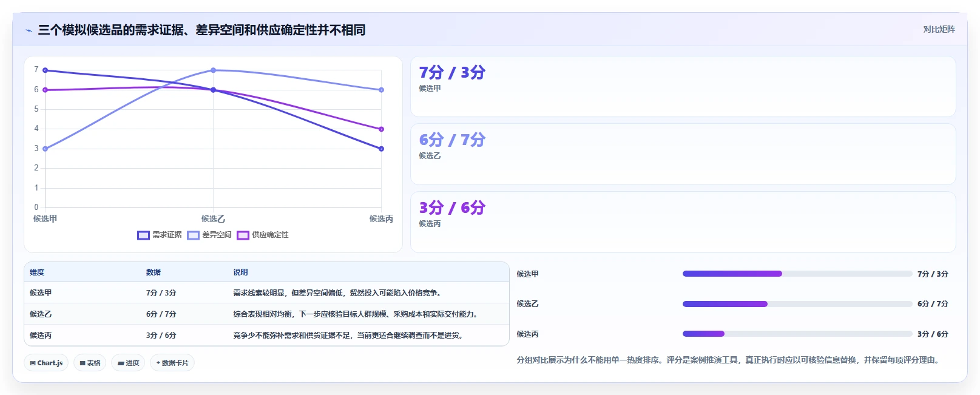Click the 候选甲 progress bar

[797, 274]
